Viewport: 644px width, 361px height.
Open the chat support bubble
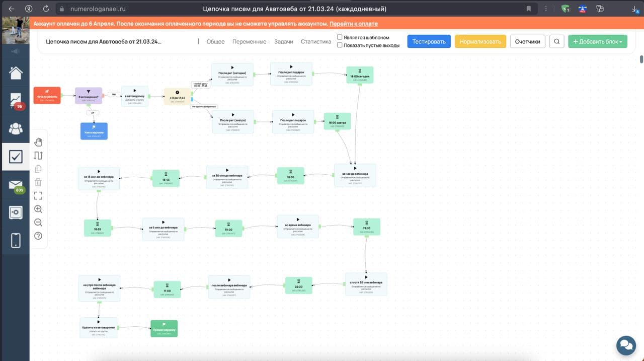pos(626,345)
